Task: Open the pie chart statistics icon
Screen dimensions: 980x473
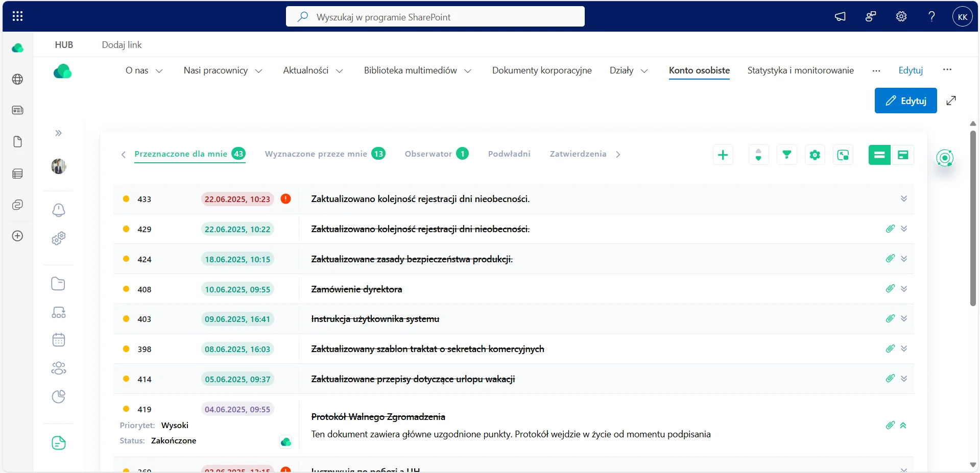Action: click(x=59, y=396)
